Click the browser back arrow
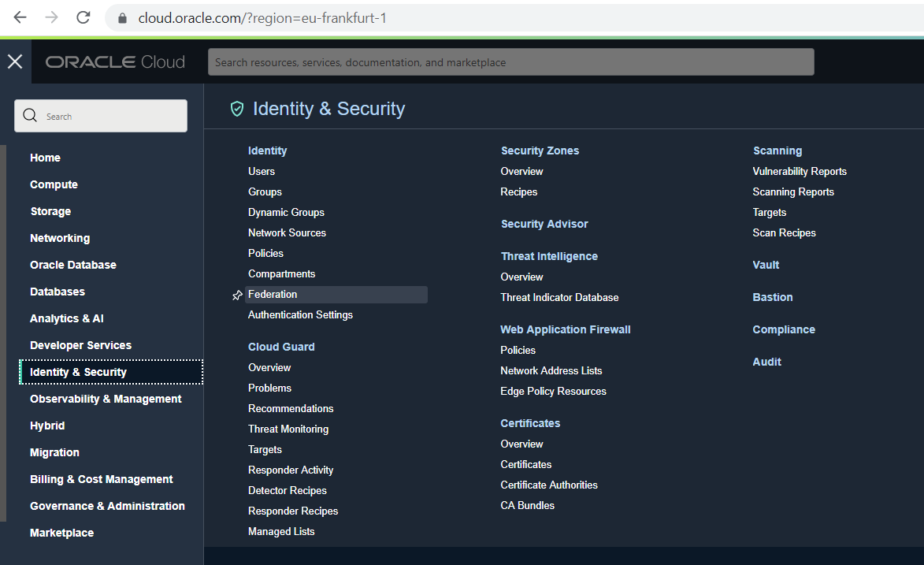This screenshot has height=565, width=924. coord(20,17)
